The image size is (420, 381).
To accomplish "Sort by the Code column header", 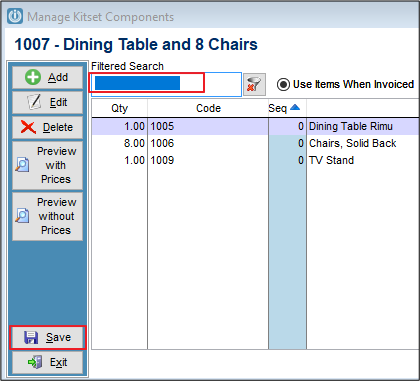I will pyautogui.click(x=208, y=108).
